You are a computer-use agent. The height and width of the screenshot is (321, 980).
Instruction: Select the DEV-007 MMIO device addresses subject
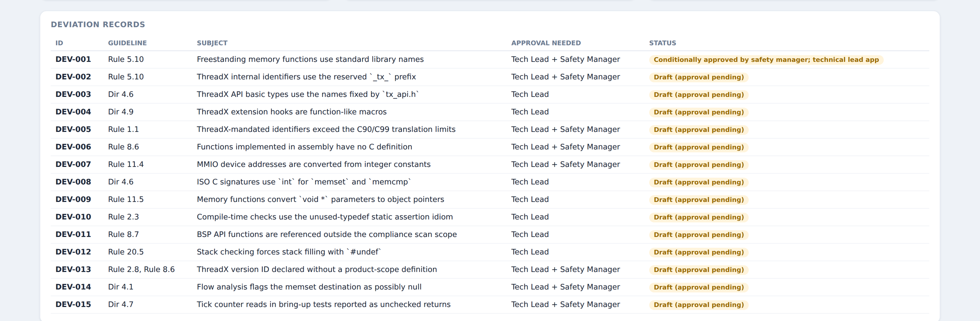coord(313,165)
